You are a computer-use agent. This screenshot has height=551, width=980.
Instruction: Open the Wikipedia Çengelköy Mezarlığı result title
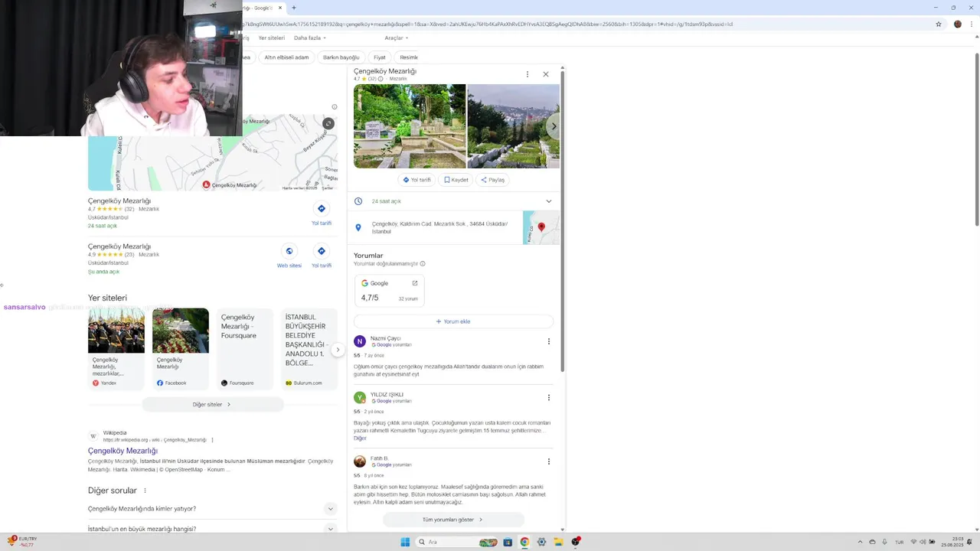click(x=122, y=451)
